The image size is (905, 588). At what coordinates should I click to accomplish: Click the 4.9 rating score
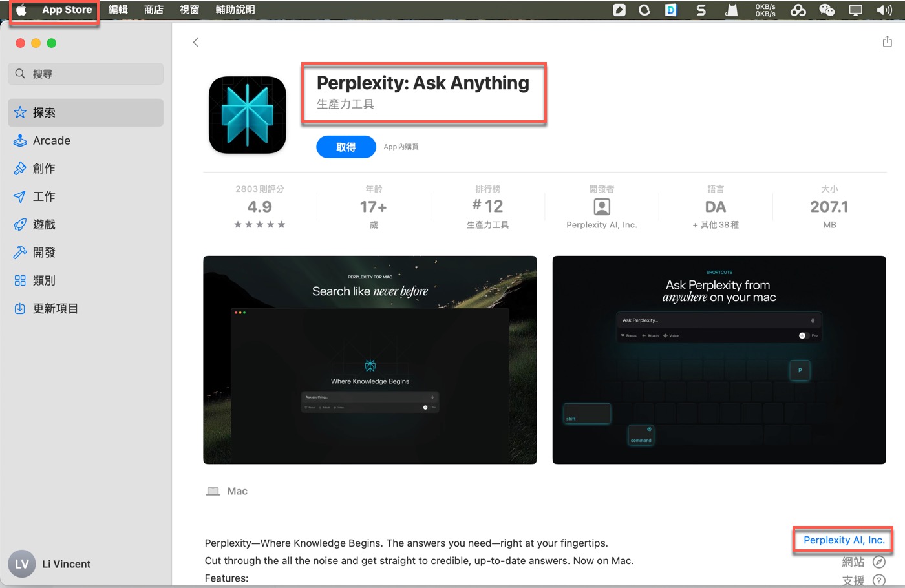pyautogui.click(x=259, y=207)
